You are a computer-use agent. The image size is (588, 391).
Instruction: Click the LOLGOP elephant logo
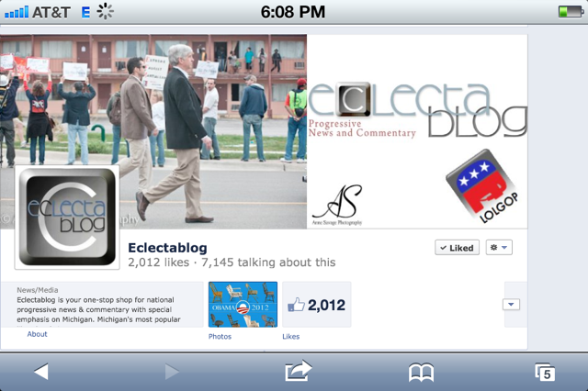pyautogui.click(x=483, y=185)
